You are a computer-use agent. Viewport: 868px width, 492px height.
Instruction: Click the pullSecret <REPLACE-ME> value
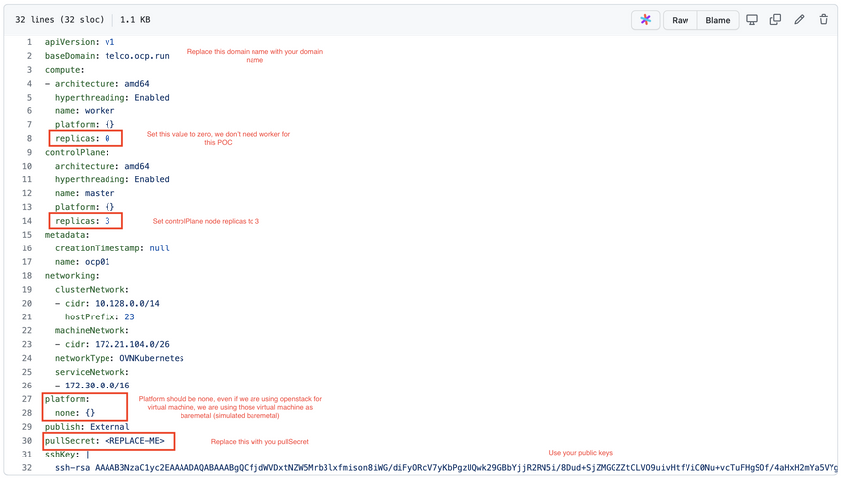pos(134,441)
